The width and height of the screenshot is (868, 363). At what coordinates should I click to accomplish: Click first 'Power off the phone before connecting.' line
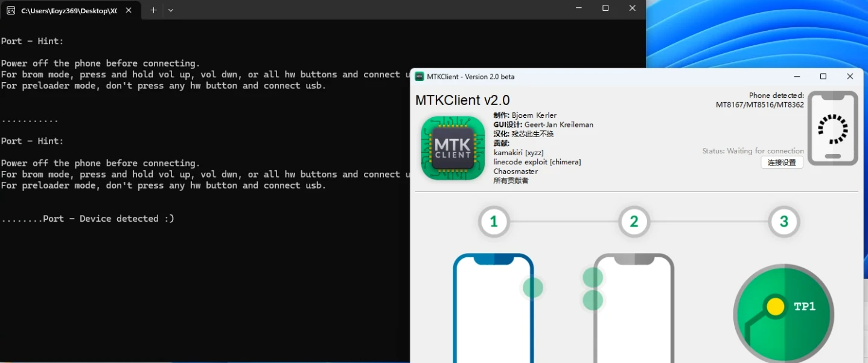(100, 63)
